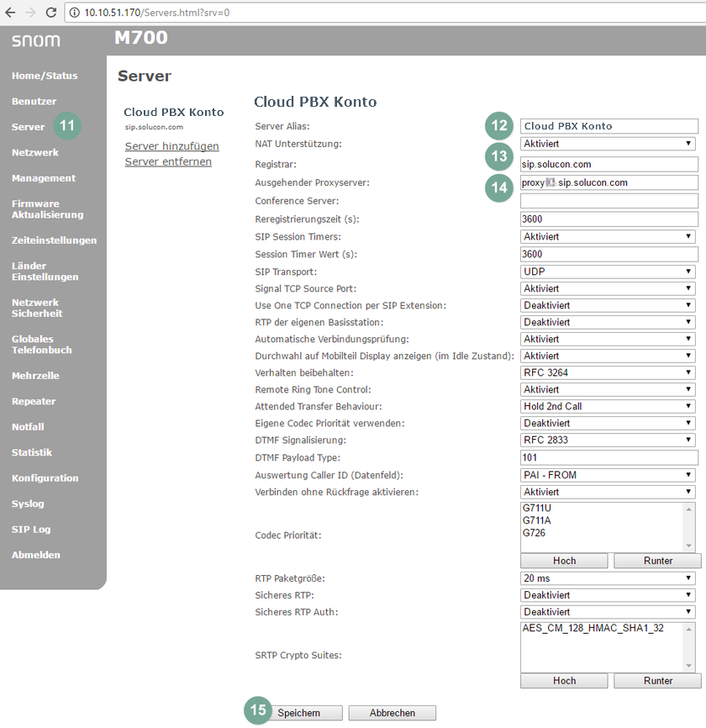Open the Netzwerk menu item
The width and height of the screenshot is (706, 728).
35,152
